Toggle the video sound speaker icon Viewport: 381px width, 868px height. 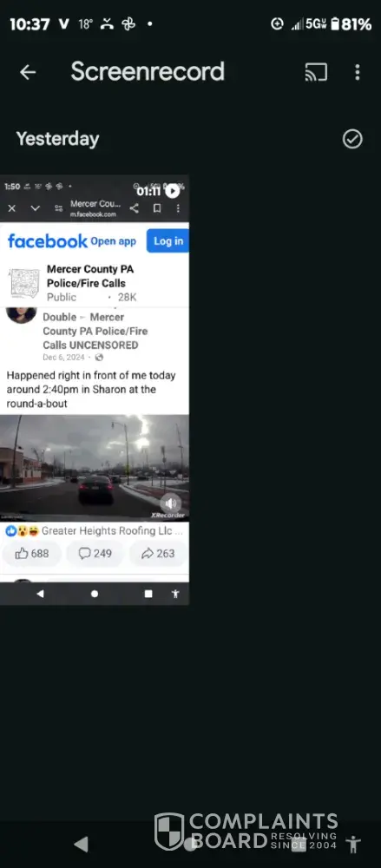click(x=171, y=503)
